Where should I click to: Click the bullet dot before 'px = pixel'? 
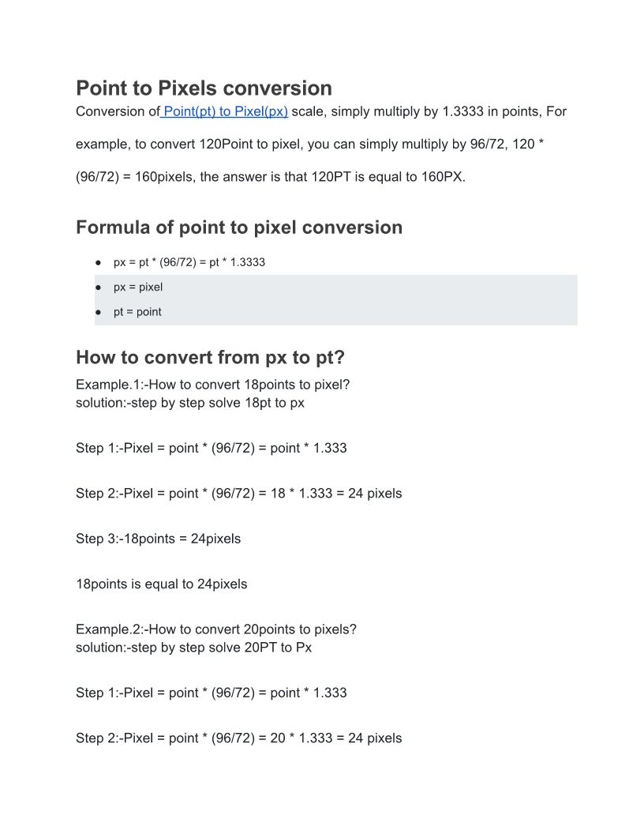pos(99,287)
